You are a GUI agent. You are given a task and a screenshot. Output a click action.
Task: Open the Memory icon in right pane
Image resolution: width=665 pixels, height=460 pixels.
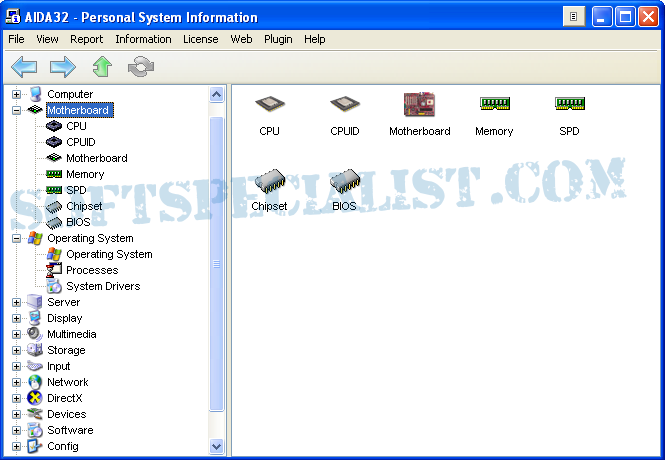tap(495, 103)
